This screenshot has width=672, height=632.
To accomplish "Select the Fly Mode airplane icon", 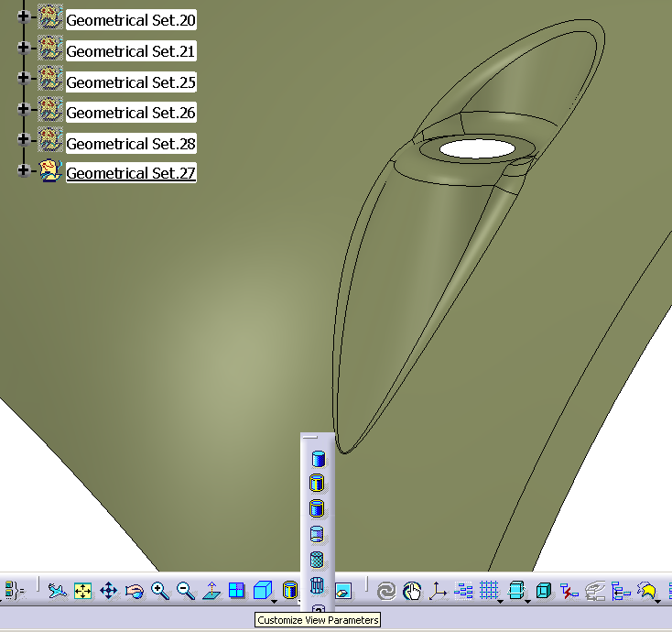I will (x=58, y=591).
